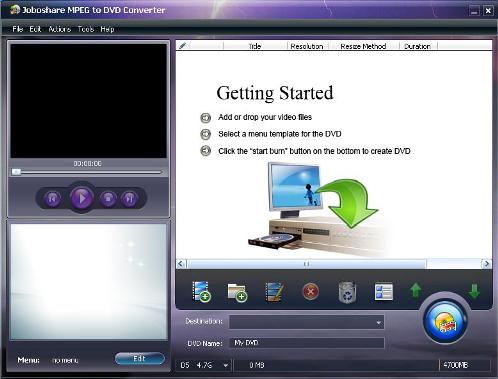Open the File menu

tap(17, 29)
